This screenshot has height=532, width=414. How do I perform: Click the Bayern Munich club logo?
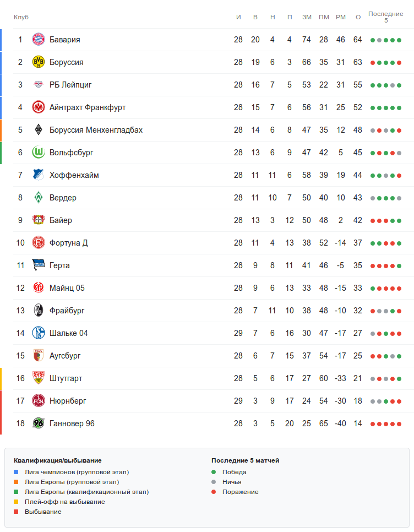(38, 40)
